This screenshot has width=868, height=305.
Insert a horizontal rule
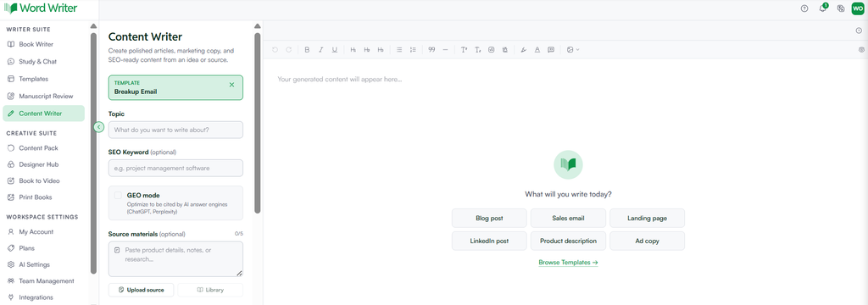pyautogui.click(x=446, y=50)
